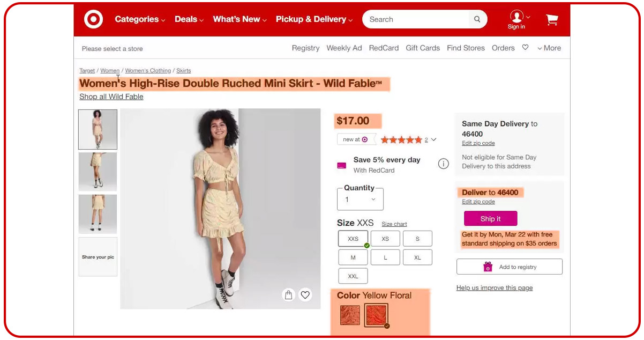Open favorites heart in the header

pyautogui.click(x=525, y=48)
